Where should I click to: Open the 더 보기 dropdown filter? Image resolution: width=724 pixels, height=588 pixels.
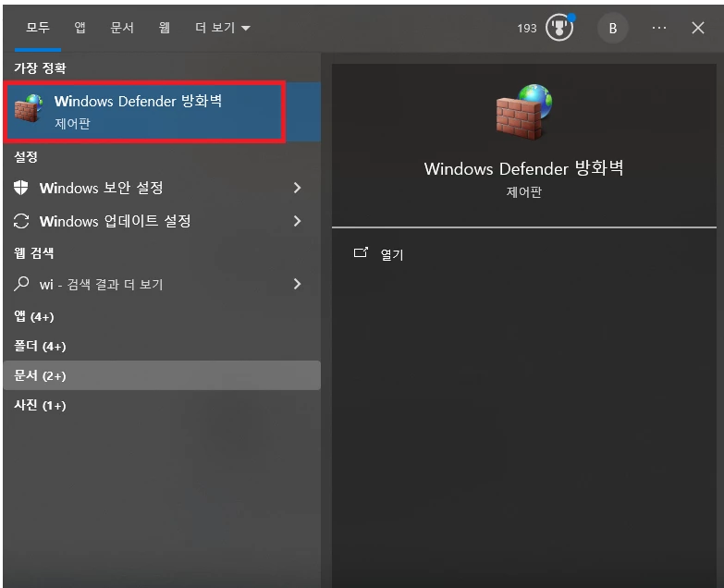(x=223, y=28)
